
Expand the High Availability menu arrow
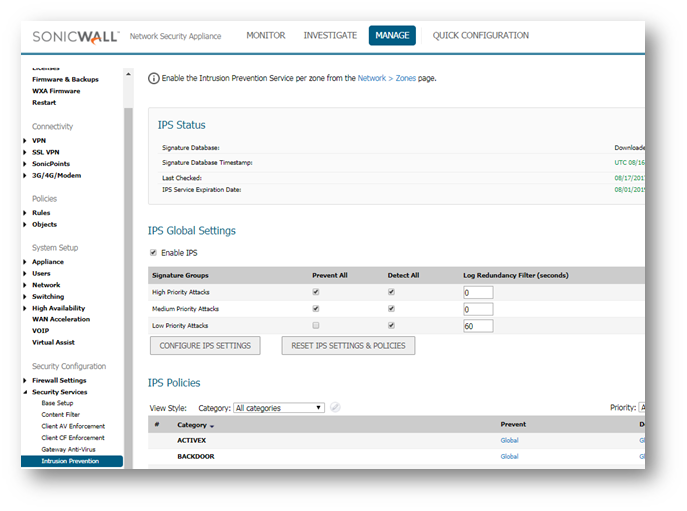[x=25, y=308]
